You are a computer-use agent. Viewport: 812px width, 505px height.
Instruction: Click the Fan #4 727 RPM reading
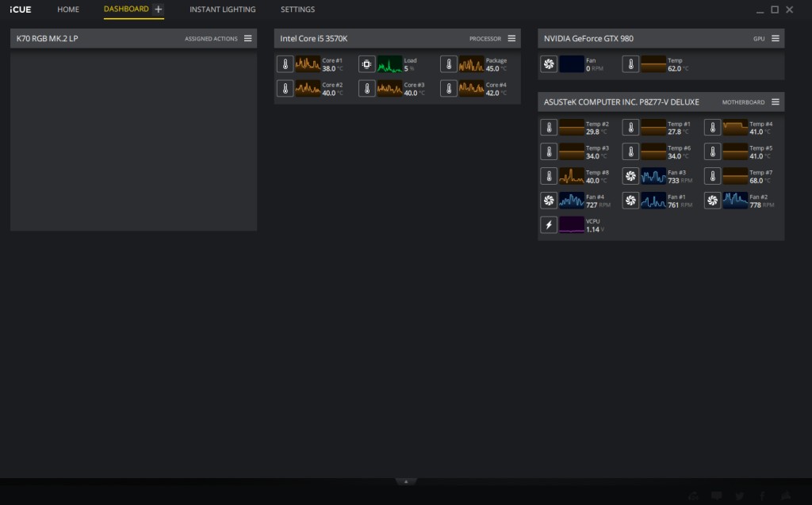point(598,205)
